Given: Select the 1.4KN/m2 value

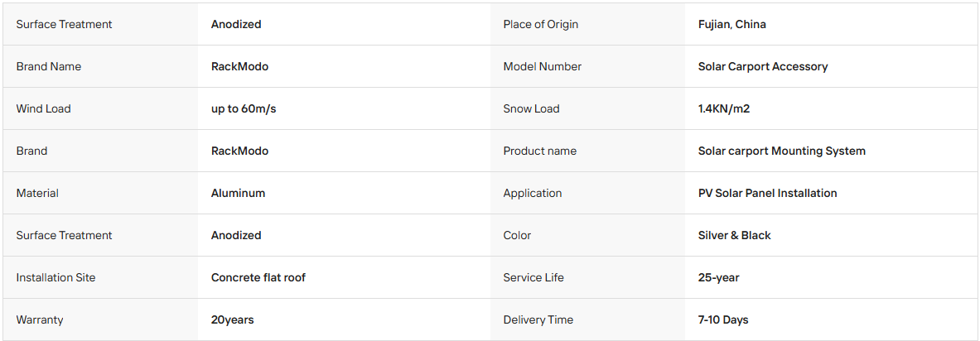Looking at the screenshot, I should (724, 108).
